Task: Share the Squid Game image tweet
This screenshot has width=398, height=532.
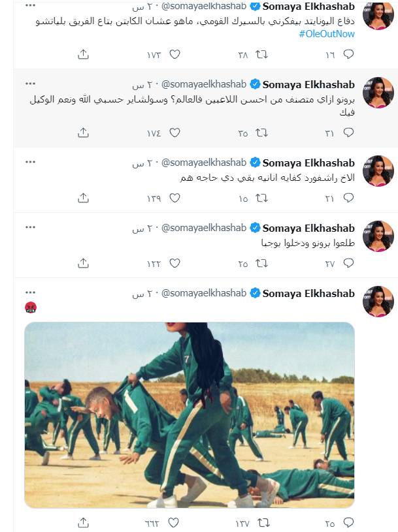Action: [83, 523]
